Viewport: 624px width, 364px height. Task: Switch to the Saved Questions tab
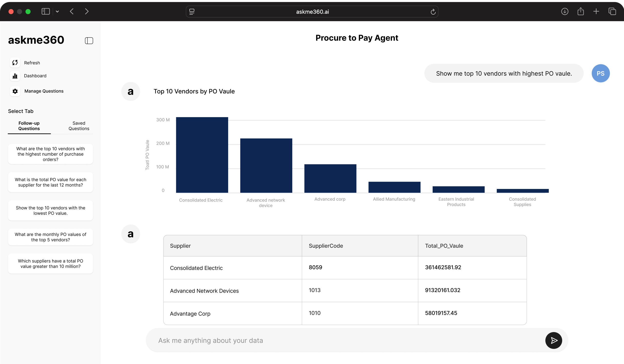point(79,126)
